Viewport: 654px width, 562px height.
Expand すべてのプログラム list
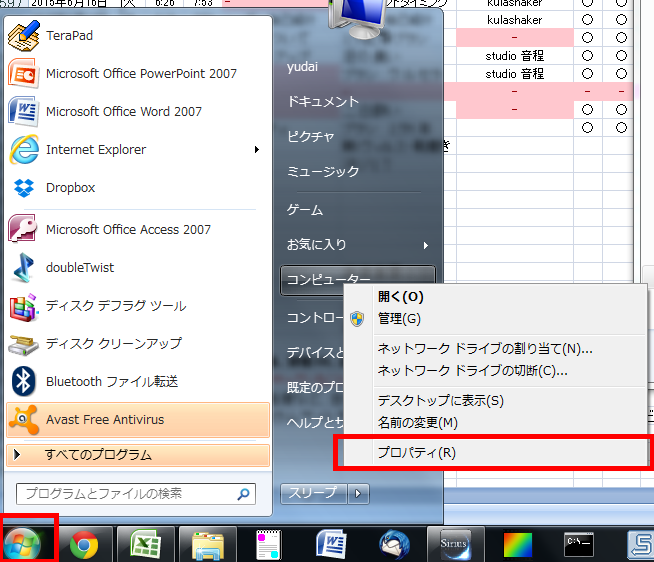point(138,455)
